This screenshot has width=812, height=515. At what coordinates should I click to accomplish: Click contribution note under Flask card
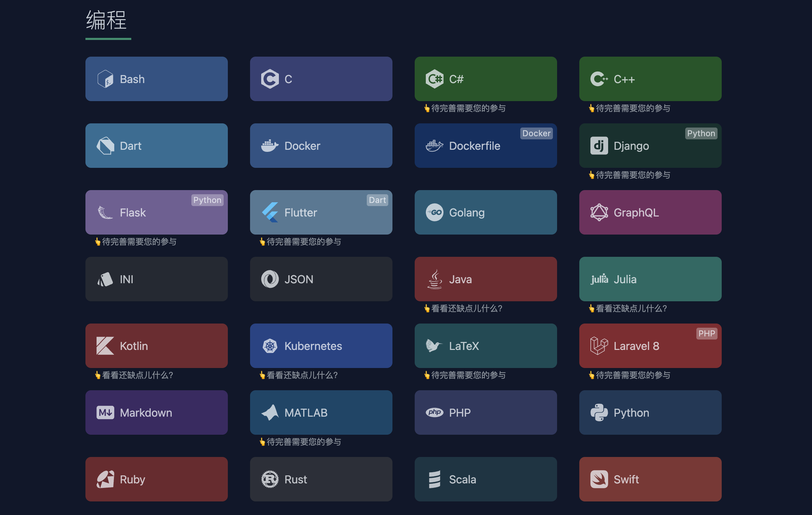click(x=135, y=242)
